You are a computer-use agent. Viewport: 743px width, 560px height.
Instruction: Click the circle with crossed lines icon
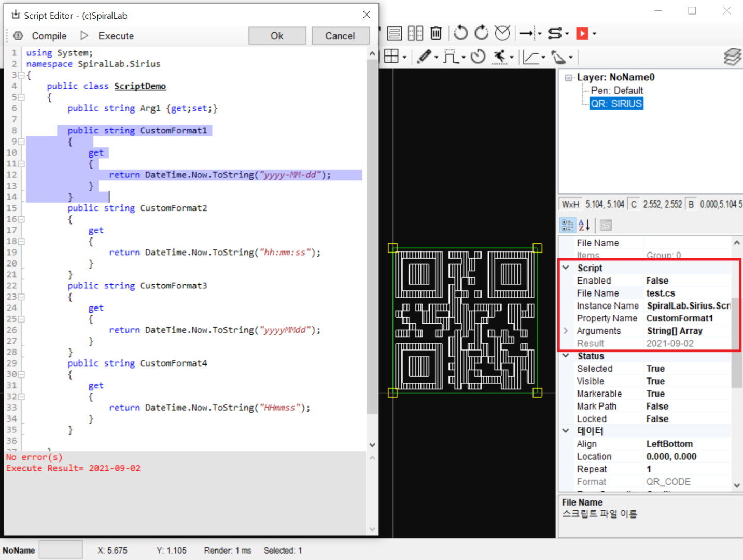coord(502,33)
